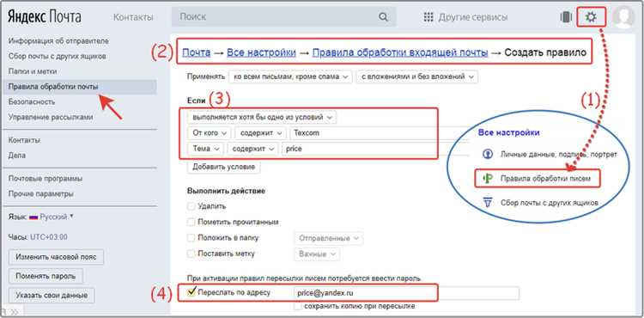This screenshot has height=318, width=644.
Task: Click the price@yandex.ru address field
Action: point(407,293)
